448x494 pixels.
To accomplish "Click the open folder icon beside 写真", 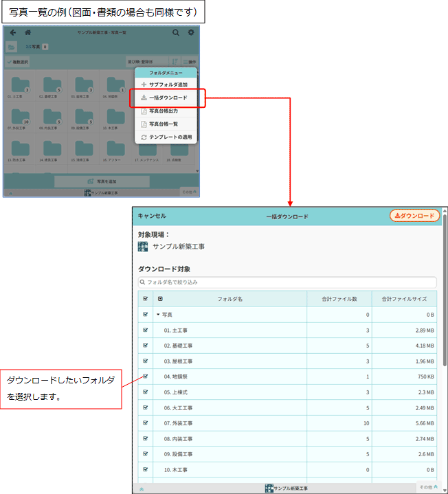I will [12, 47].
